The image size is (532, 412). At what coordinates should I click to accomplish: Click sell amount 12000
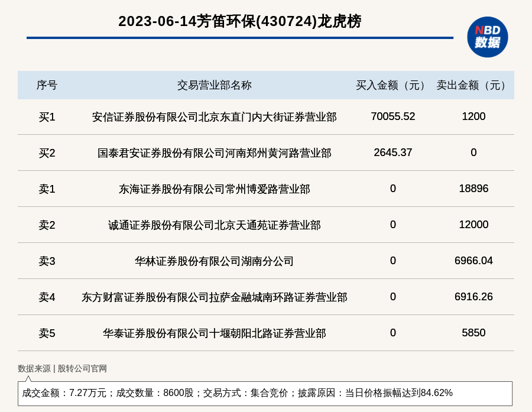[x=473, y=225]
